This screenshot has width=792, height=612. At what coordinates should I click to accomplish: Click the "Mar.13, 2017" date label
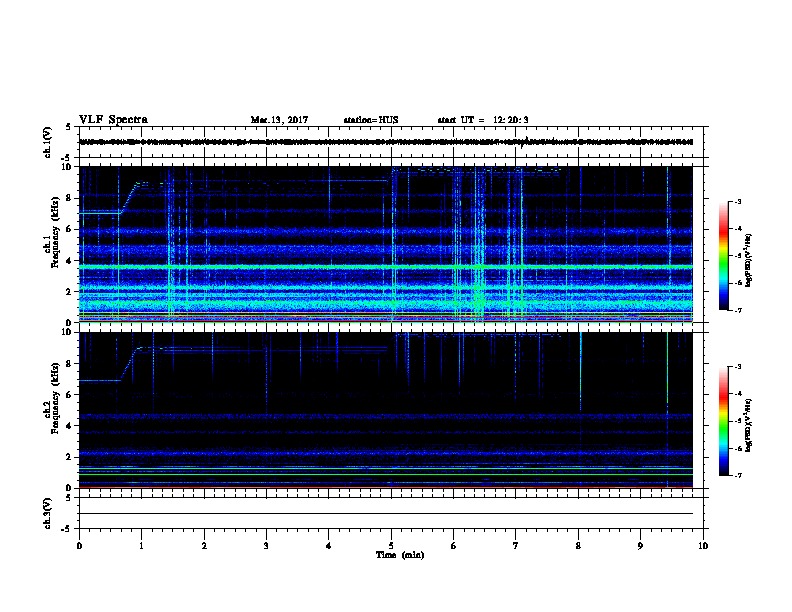(x=279, y=120)
